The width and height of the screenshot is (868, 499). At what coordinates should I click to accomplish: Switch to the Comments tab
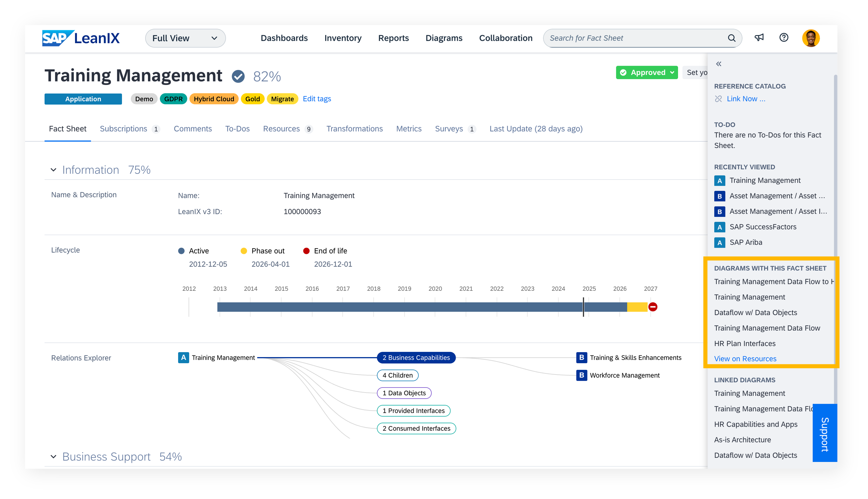pos(193,129)
